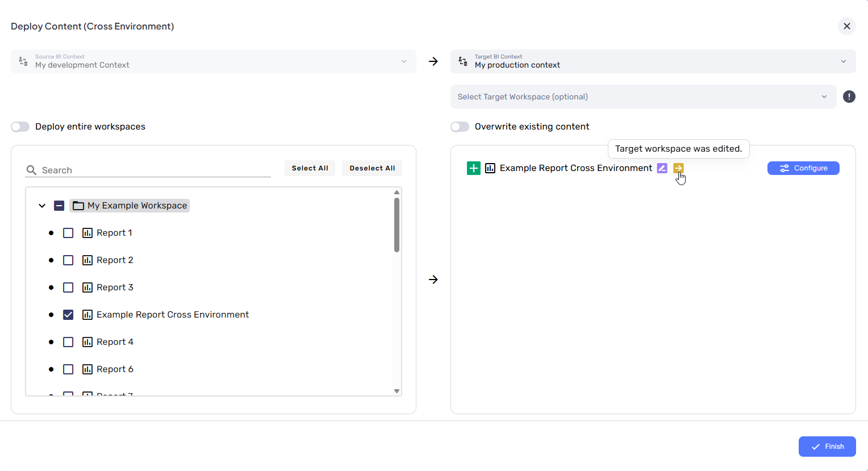
Task: Open Select Target Workspace dropdown
Action: tap(644, 97)
